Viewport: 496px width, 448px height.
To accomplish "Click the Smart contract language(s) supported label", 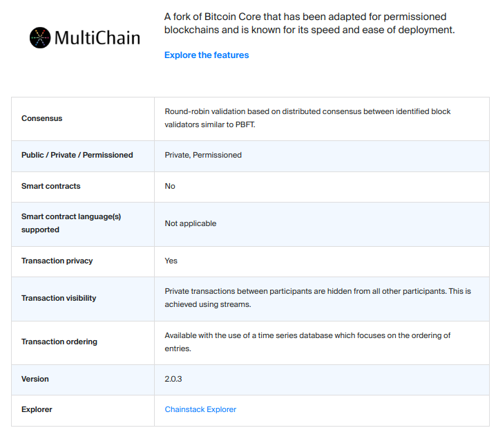I will pyautogui.click(x=70, y=223).
